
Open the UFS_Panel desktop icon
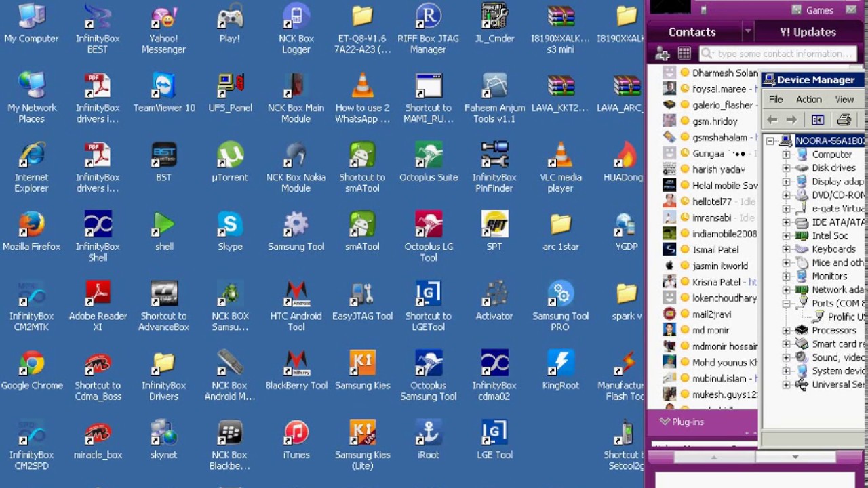click(x=230, y=92)
